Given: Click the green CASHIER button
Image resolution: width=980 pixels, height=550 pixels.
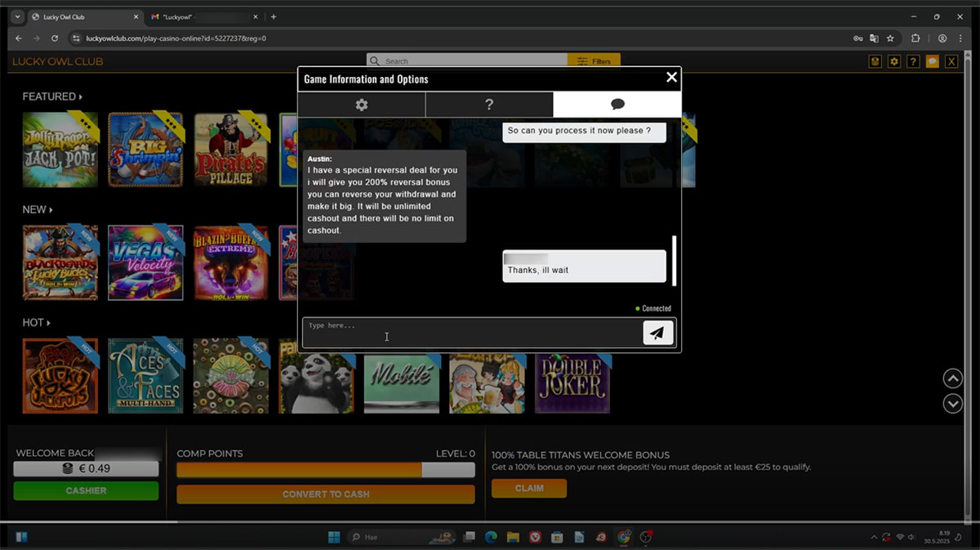Looking at the screenshot, I should (x=86, y=490).
